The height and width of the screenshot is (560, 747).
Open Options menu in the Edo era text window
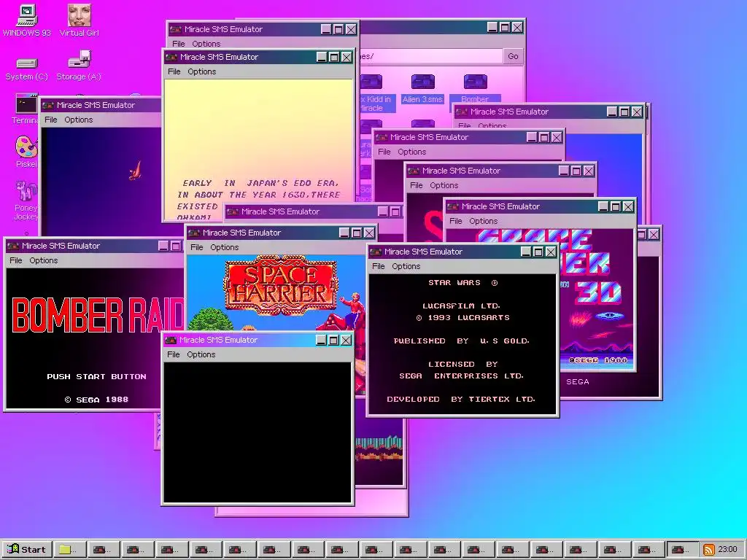tap(201, 71)
